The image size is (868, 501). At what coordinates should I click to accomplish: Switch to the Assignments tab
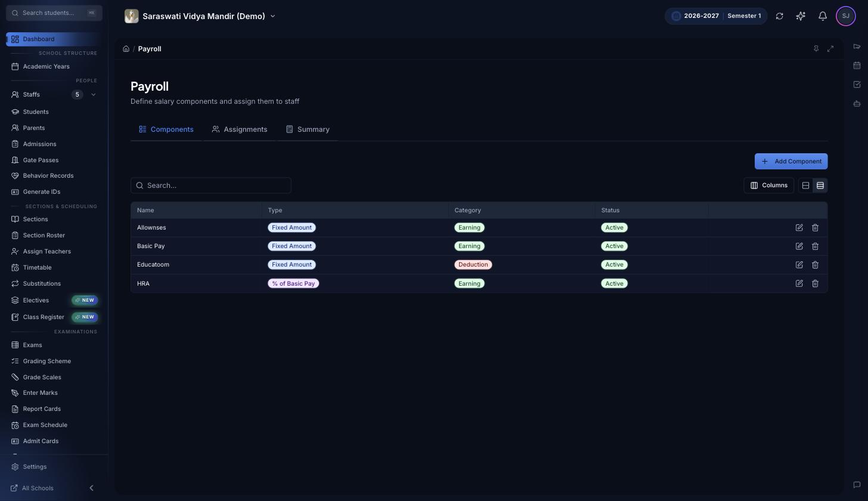pyautogui.click(x=240, y=129)
